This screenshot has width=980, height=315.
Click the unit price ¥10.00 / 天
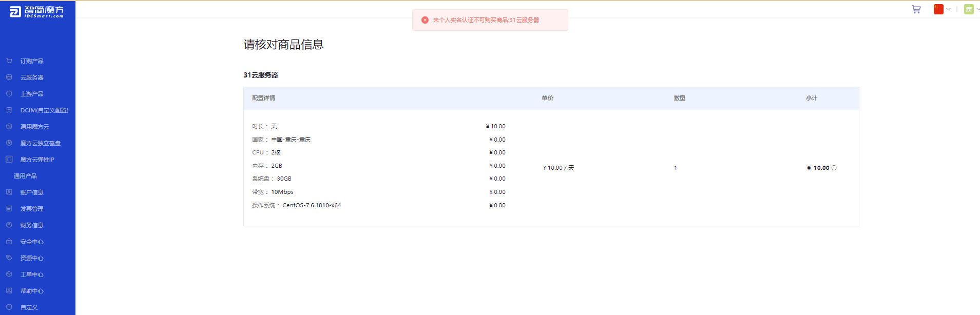[559, 168]
